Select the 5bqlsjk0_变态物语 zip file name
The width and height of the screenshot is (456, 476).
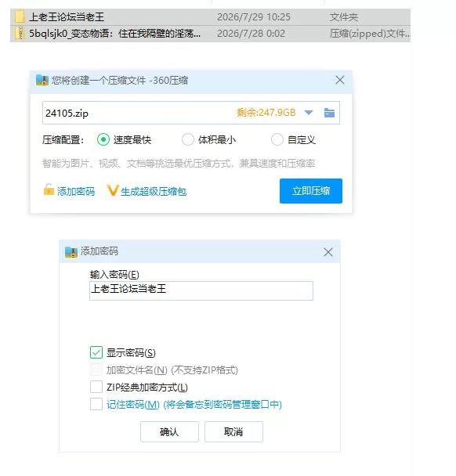coord(114,33)
